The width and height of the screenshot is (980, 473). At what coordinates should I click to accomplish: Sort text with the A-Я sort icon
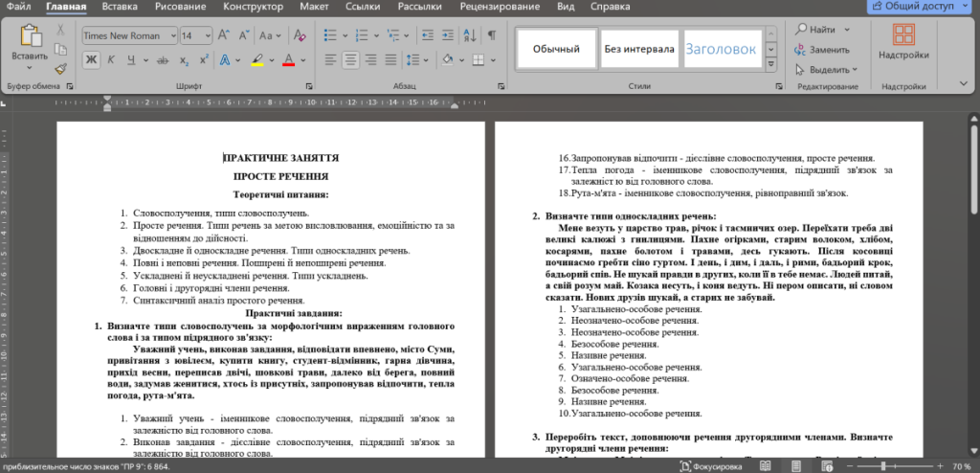pos(469,35)
